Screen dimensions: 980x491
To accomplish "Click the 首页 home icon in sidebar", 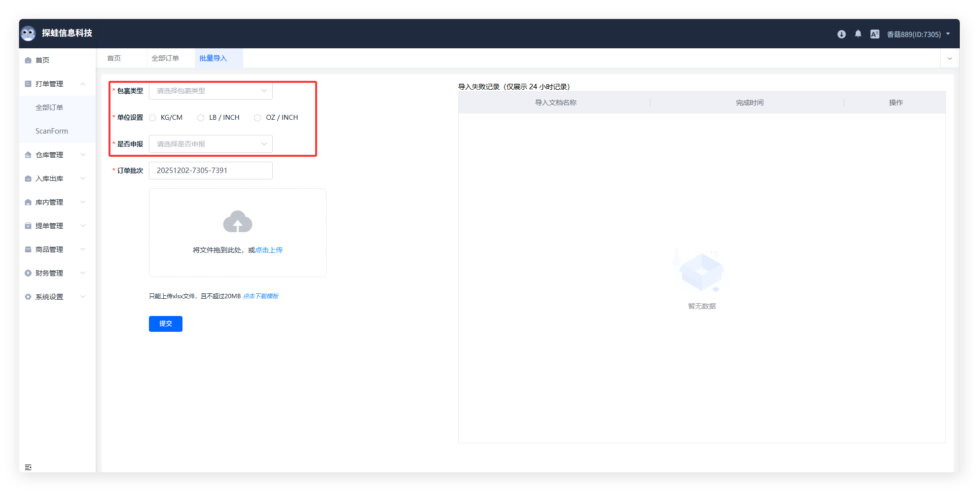I will click(x=28, y=60).
